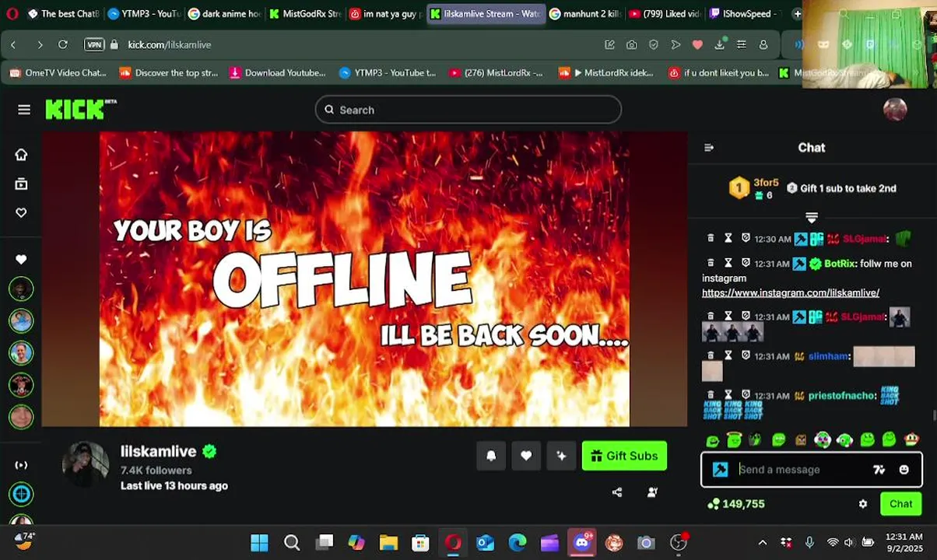This screenshot has height=560, width=937.
Task: Click the username slimham in chat
Action: coord(828,356)
